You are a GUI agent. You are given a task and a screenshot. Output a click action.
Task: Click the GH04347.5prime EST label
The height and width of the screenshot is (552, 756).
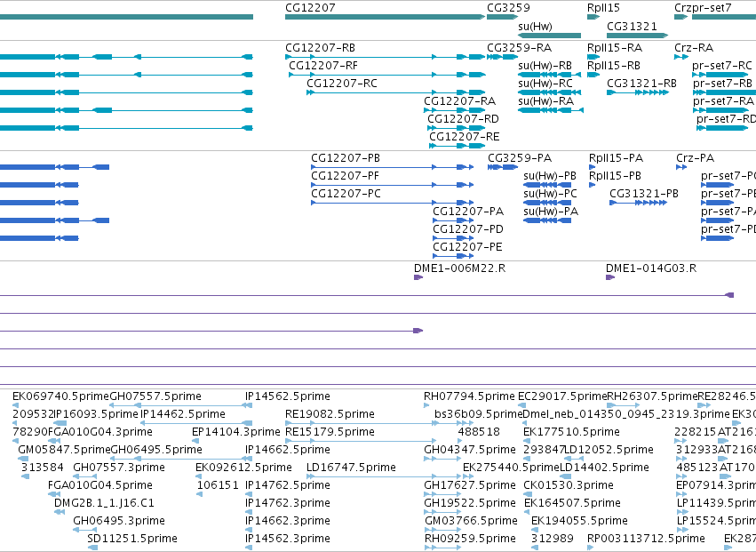coord(470,450)
